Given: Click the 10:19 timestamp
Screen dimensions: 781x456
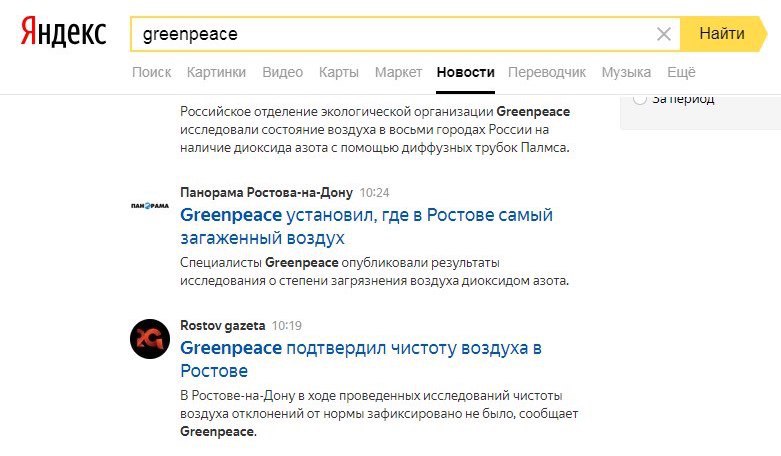Looking at the screenshot, I should [x=286, y=326].
